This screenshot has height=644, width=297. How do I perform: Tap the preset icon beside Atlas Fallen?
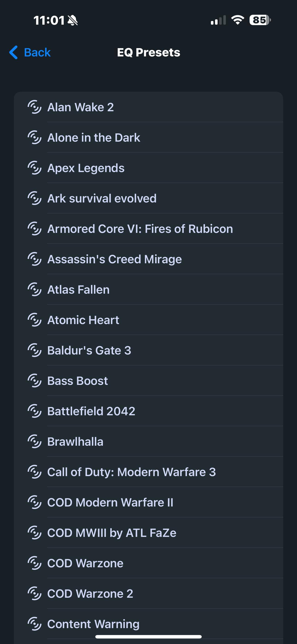point(34,290)
